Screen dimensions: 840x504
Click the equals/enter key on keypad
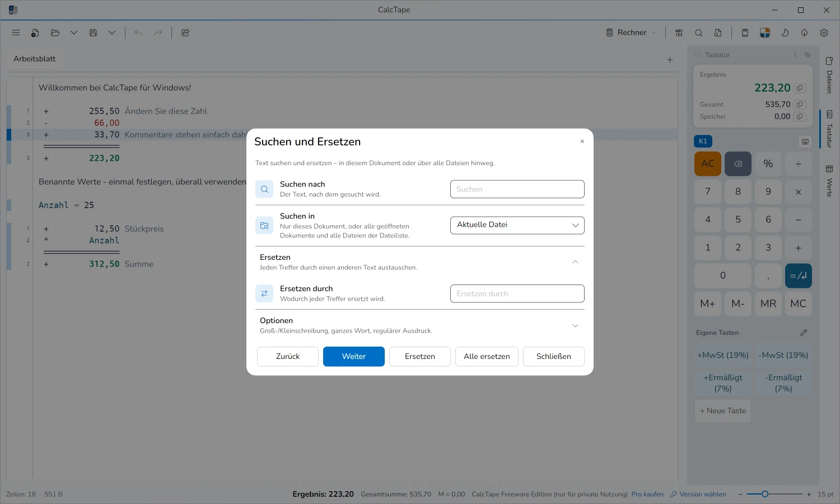coord(799,276)
